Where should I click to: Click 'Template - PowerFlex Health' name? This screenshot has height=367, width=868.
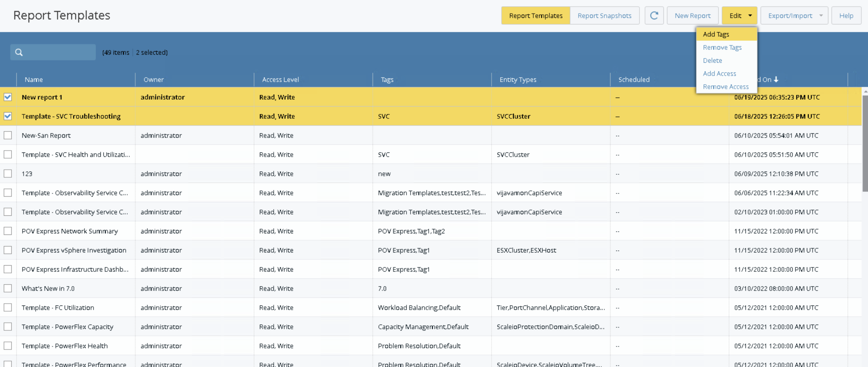[x=64, y=346]
